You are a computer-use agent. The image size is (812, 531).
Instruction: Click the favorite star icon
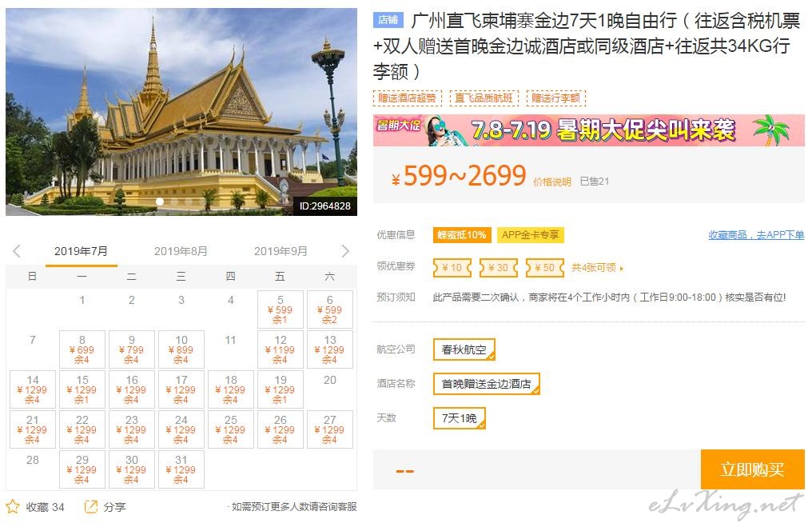(13, 506)
